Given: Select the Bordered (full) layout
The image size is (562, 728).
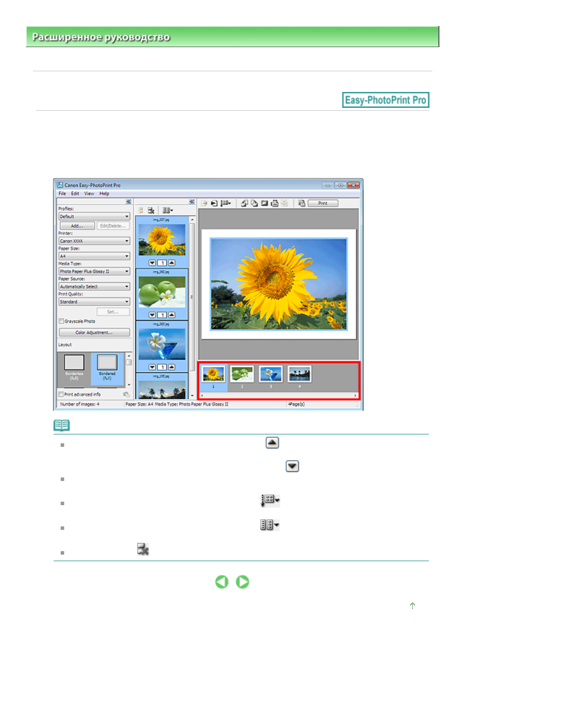Looking at the screenshot, I should click(107, 368).
